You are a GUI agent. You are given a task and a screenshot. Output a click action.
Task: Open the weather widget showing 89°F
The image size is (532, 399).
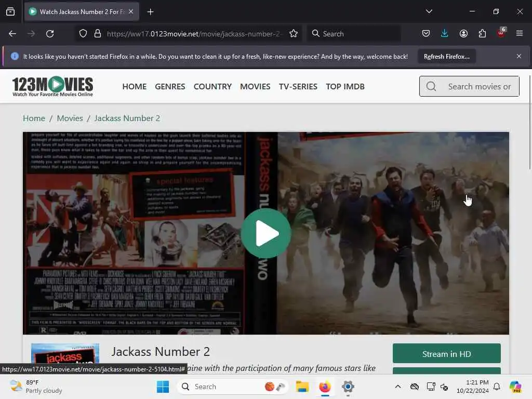point(36,387)
